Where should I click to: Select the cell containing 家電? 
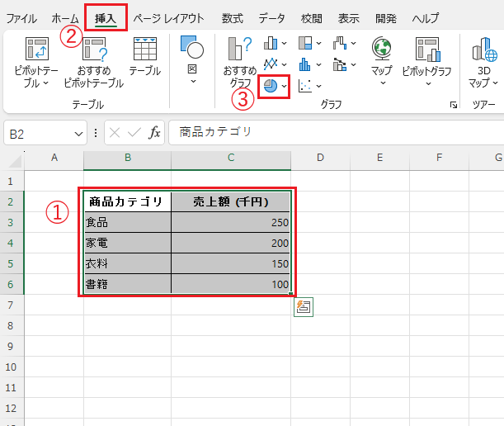(x=128, y=243)
